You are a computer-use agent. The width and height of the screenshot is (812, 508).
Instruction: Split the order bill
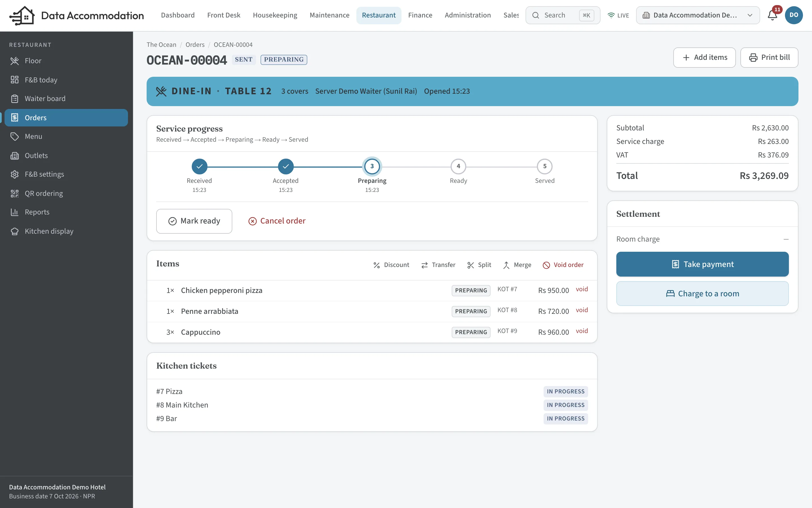[479, 265]
